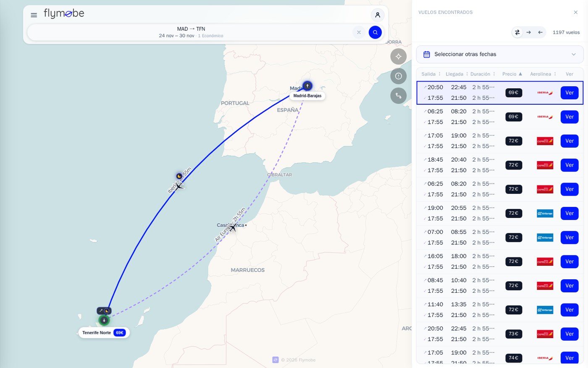Image resolution: width=588 pixels, height=368 pixels.
Task: Click the calendar icon beside Seleccionar otras fechas
Action: [427, 54]
